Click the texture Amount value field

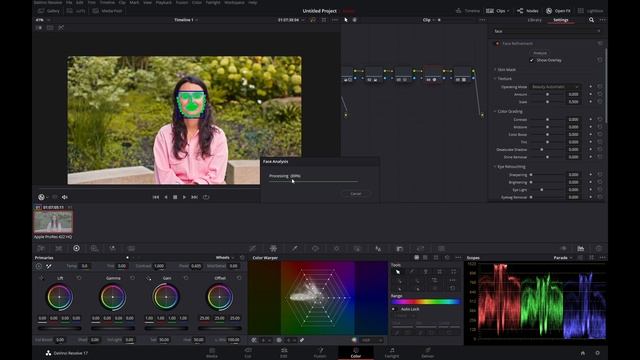pos(573,94)
